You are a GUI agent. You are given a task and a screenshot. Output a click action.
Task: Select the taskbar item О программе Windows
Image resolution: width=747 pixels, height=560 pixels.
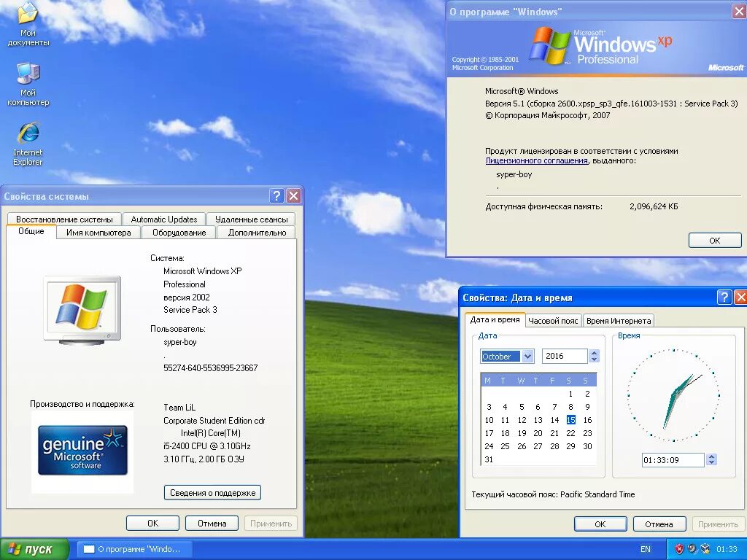(x=134, y=549)
